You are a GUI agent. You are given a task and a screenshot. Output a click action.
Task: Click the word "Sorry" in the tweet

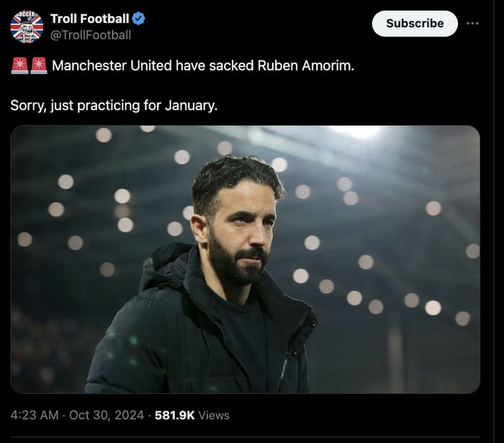(27, 105)
